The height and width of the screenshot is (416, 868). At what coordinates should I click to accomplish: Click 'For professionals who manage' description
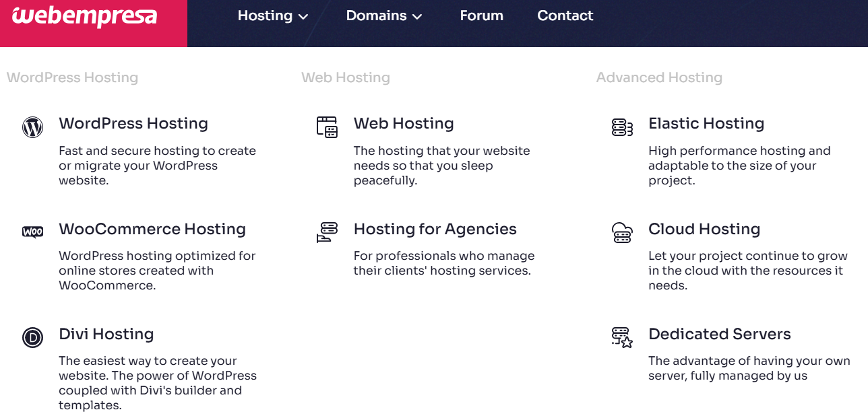pyautogui.click(x=444, y=263)
